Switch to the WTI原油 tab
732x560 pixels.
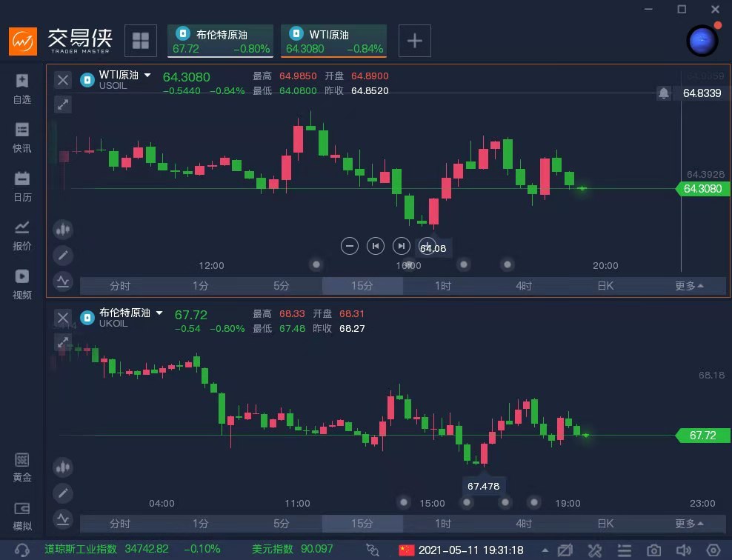pos(334,41)
